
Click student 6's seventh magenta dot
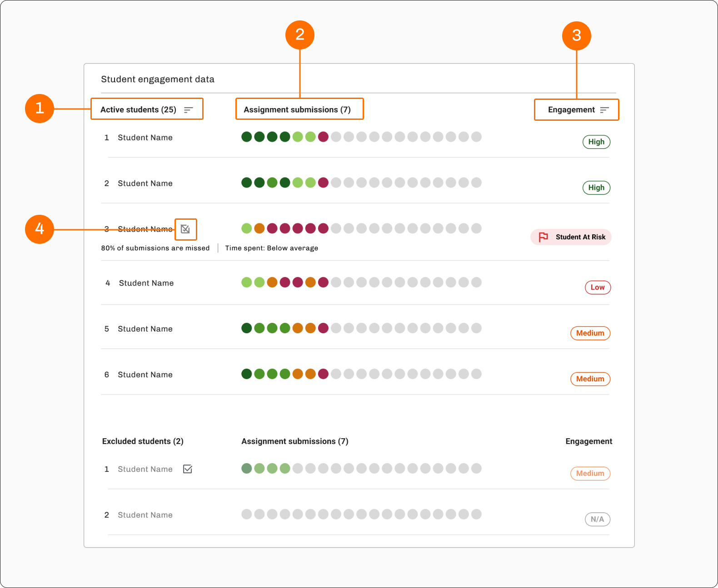click(323, 374)
